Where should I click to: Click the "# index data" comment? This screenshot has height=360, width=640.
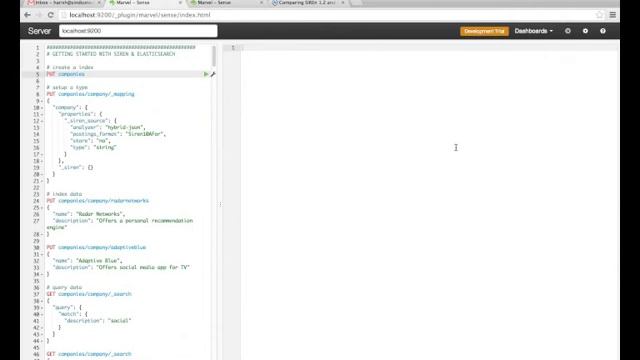[x=64, y=194]
